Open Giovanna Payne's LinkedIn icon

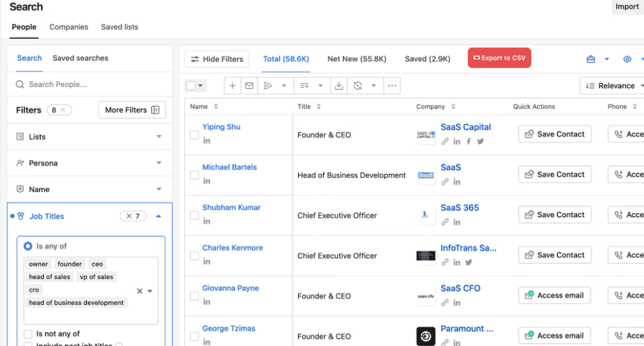point(206,302)
